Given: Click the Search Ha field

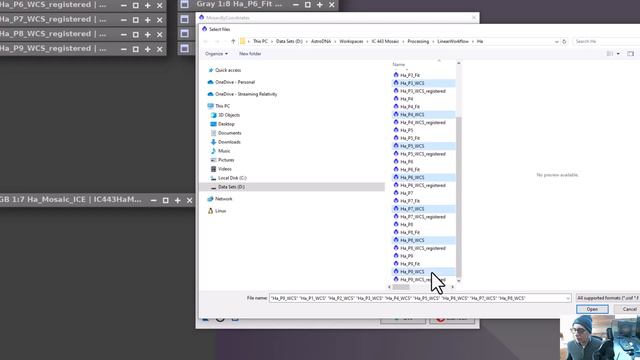Looking at the screenshot, I should [x=606, y=41].
